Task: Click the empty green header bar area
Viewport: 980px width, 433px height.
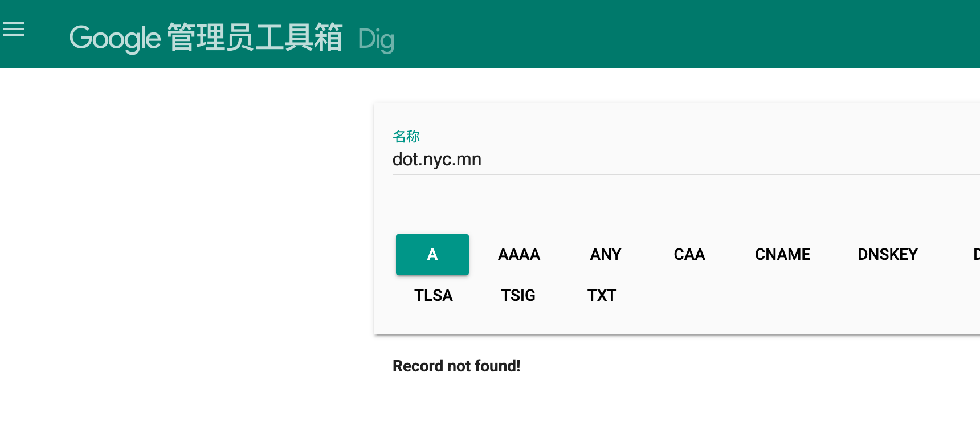Action: pos(684,34)
